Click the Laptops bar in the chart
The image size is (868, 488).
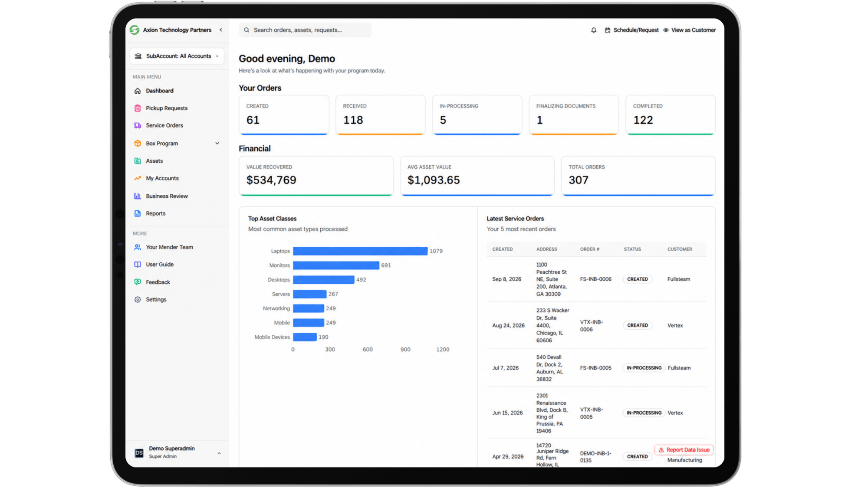[x=360, y=251]
